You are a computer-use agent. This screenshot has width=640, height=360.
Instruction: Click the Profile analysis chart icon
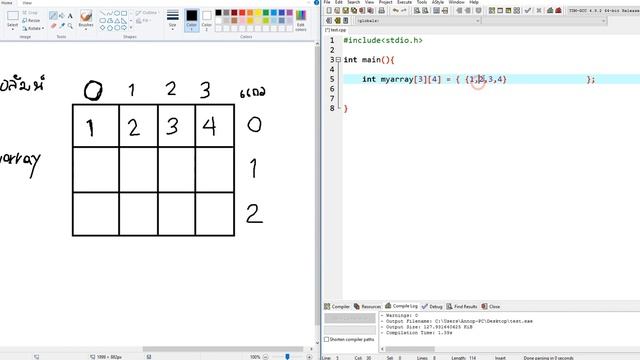tap(550, 10)
